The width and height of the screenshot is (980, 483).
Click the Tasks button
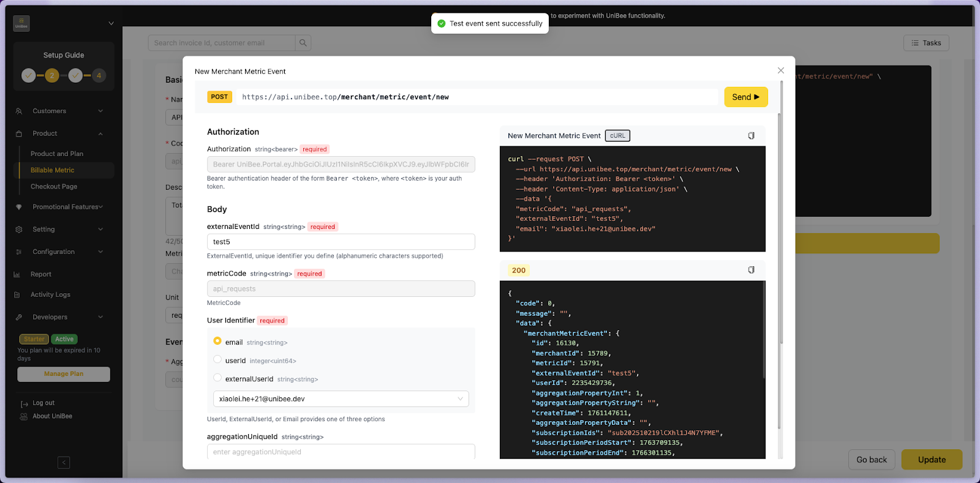tap(926, 43)
